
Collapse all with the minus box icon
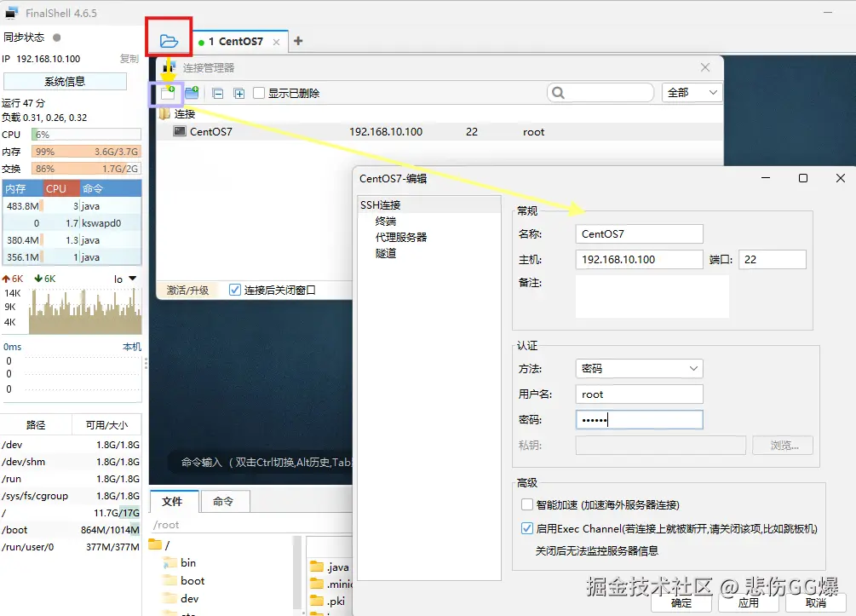click(x=218, y=94)
